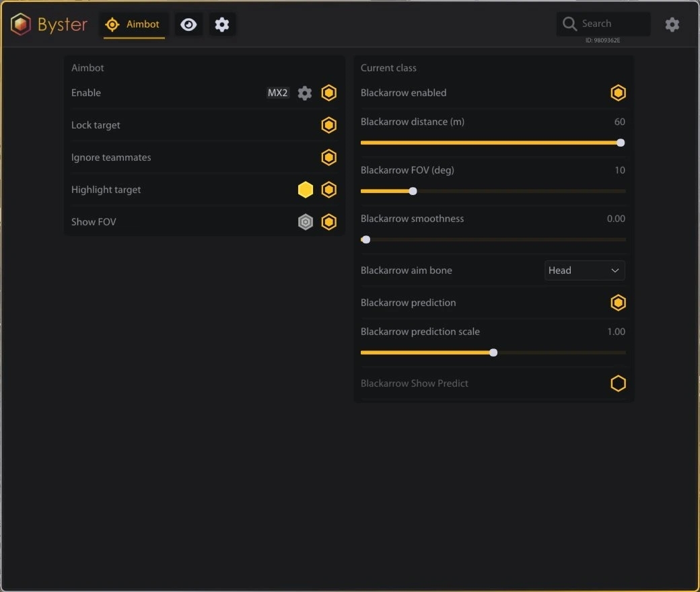Switch to the Aimbot tab
700x592 pixels.
tap(133, 24)
